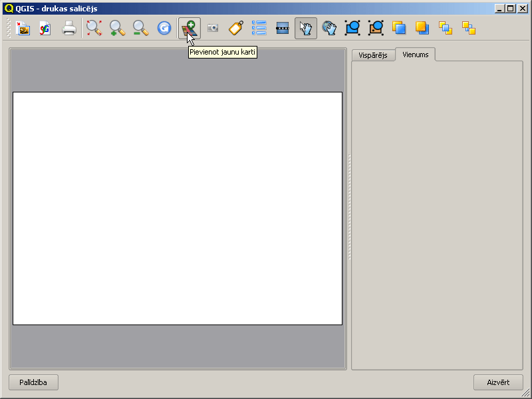Select the add scalebar tool
This screenshot has width=532, height=399.
(282, 28)
